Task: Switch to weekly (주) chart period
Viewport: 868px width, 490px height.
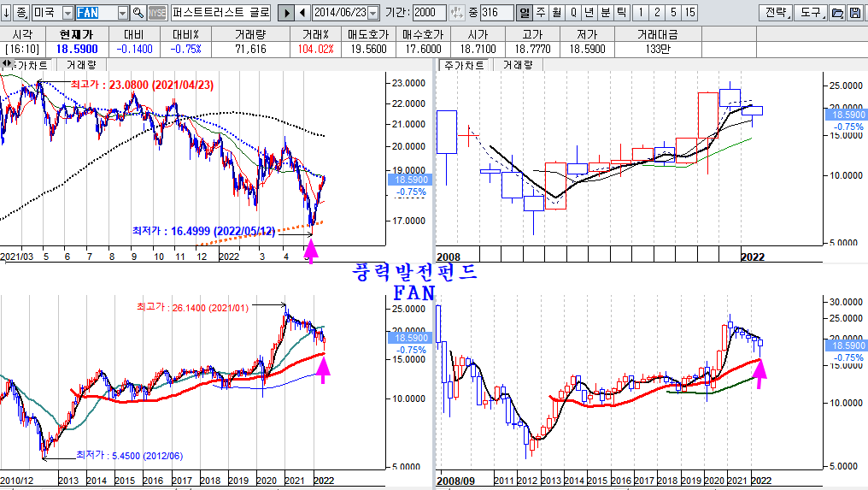Action: (x=540, y=13)
